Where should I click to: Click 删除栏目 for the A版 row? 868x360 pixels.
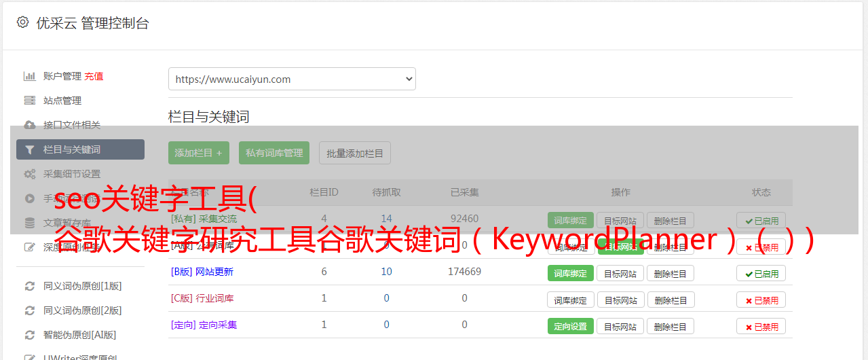(671, 247)
